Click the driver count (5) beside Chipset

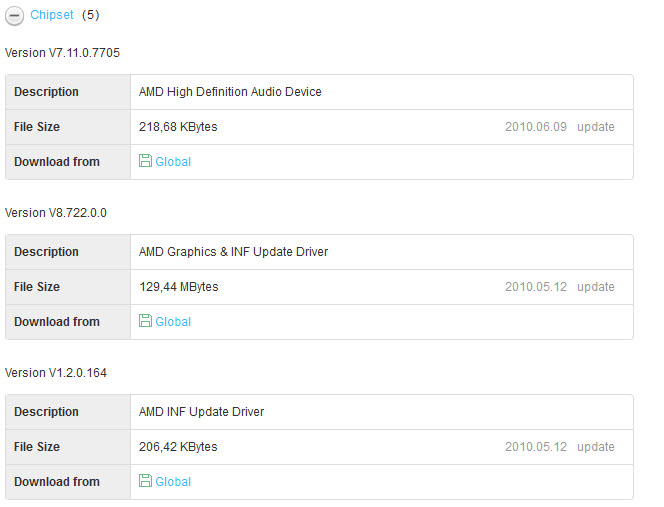click(x=91, y=15)
